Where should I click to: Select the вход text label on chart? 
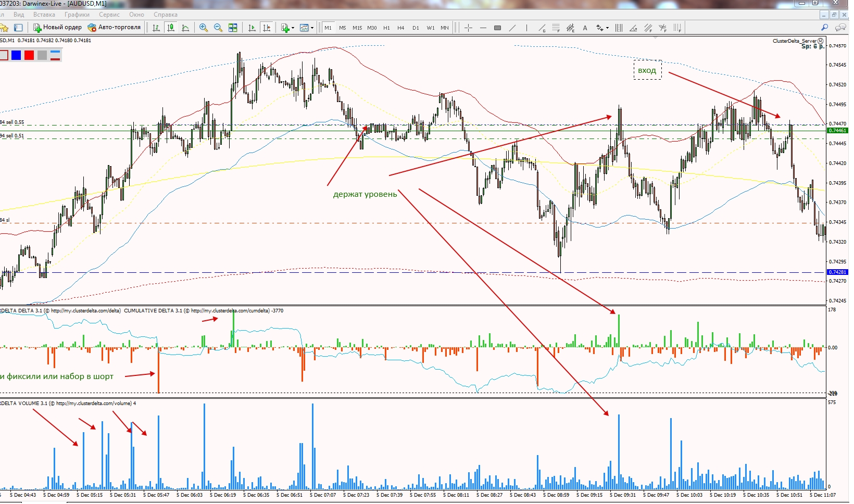coord(647,70)
